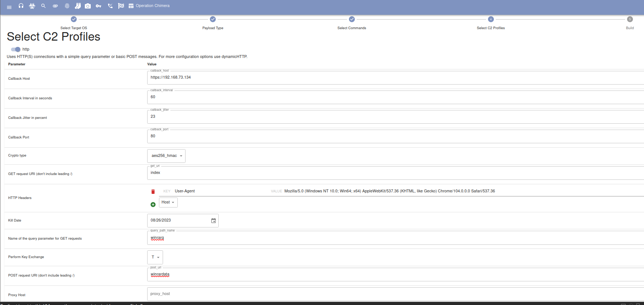Click the GET request URI field
Screen dimensions: 644x305
395,173
